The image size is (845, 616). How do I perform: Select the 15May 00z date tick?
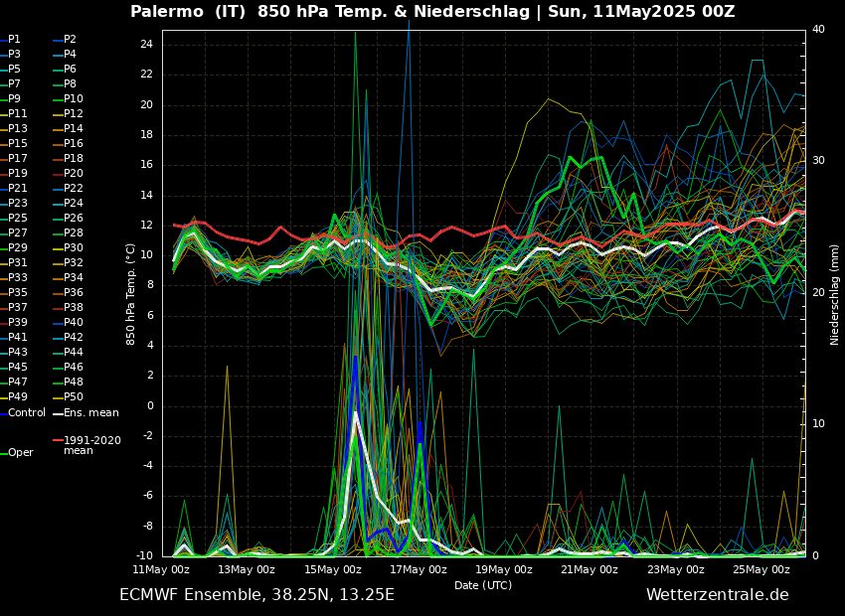[332, 569]
